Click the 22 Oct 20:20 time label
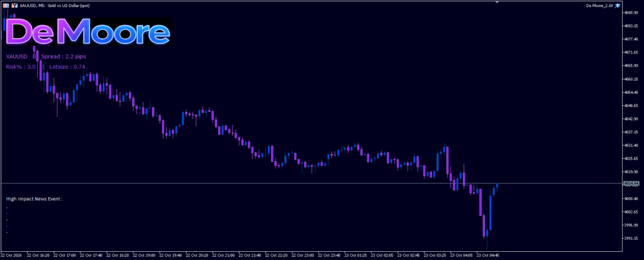644x260 pixels. [x=197, y=255]
